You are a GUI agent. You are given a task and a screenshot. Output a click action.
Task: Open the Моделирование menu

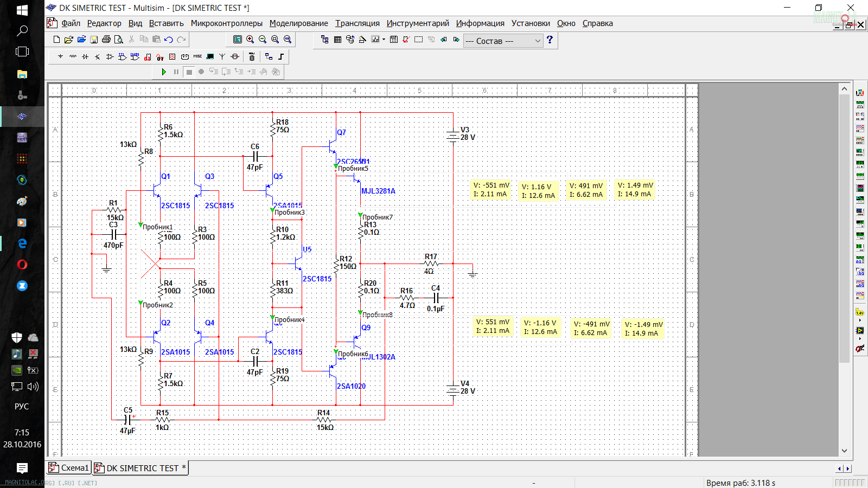tap(298, 23)
